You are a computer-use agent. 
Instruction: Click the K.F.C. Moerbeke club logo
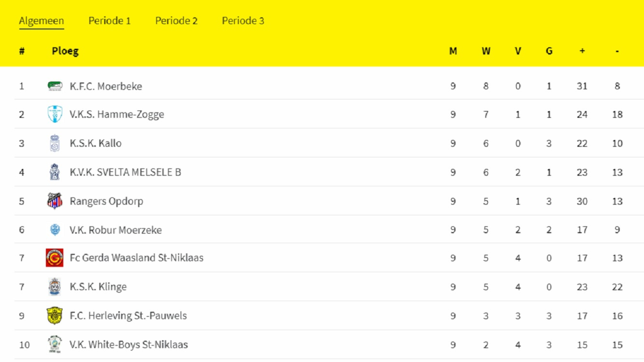(55, 86)
